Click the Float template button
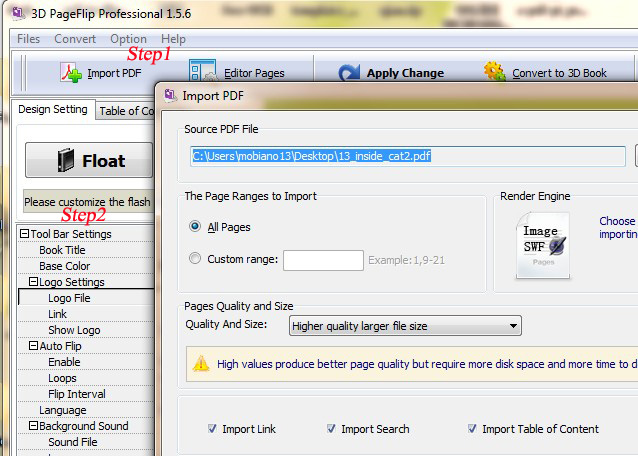Screen dimensions: 638x456 [89, 160]
